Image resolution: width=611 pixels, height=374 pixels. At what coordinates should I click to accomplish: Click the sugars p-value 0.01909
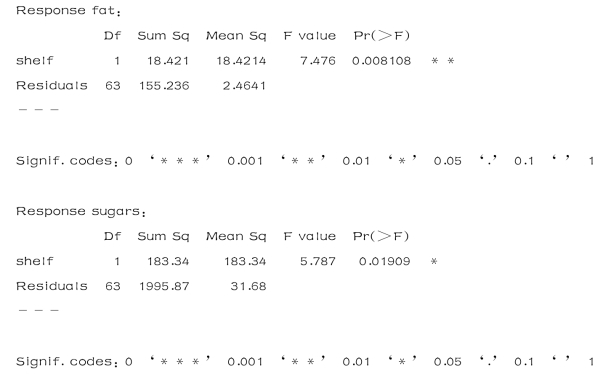click(x=384, y=261)
